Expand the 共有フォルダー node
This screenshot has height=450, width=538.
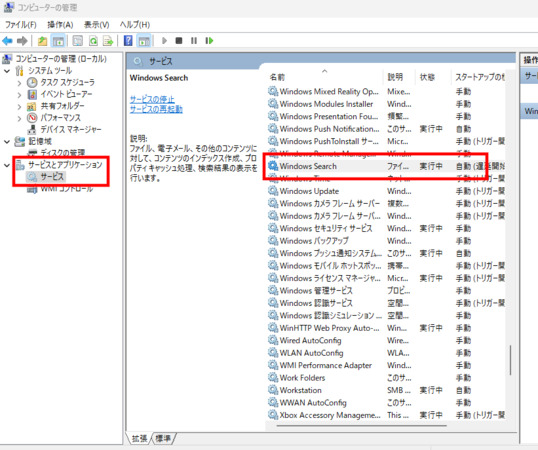tap(19, 106)
